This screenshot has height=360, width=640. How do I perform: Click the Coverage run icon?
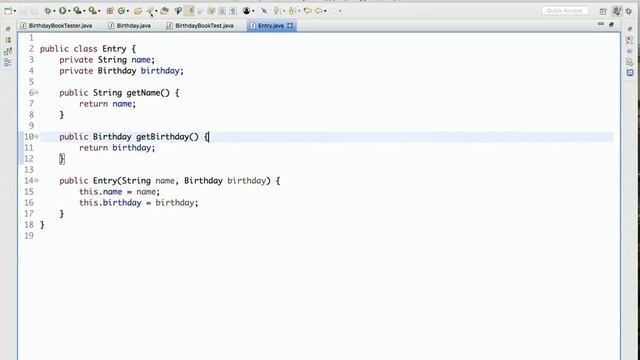77,11
